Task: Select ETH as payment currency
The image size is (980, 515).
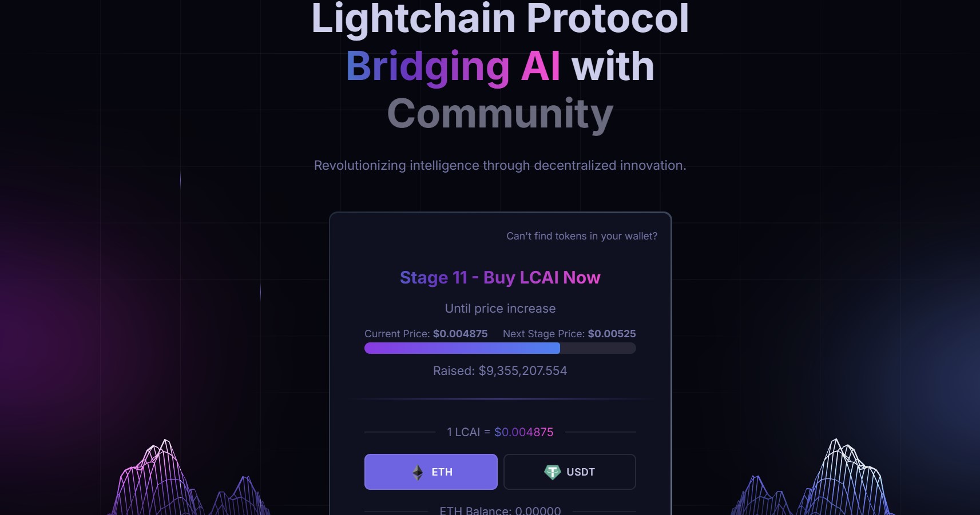Action: [x=431, y=472]
